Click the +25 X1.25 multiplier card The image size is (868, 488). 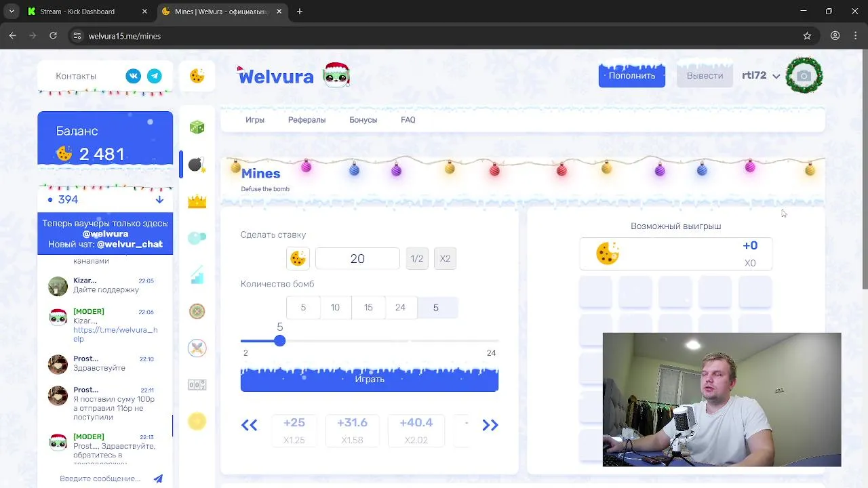[x=294, y=430]
